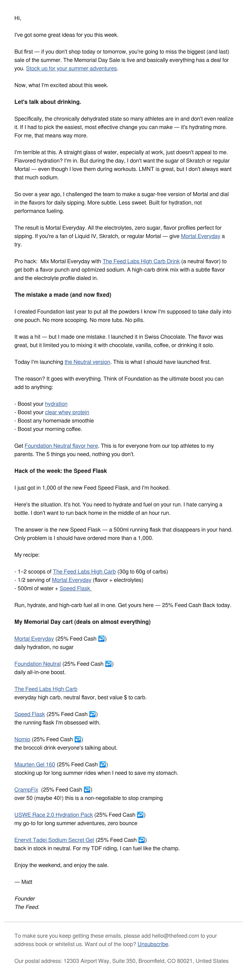Click the Feed Cash emoji beside CrampFix

[x=87, y=789]
